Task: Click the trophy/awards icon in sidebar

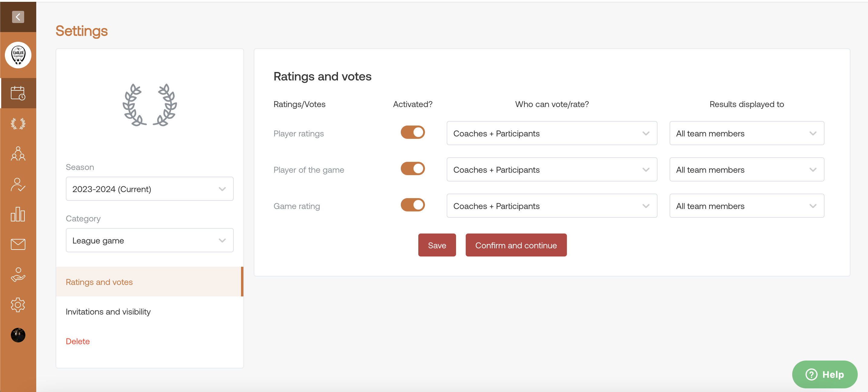Action: coord(18,124)
